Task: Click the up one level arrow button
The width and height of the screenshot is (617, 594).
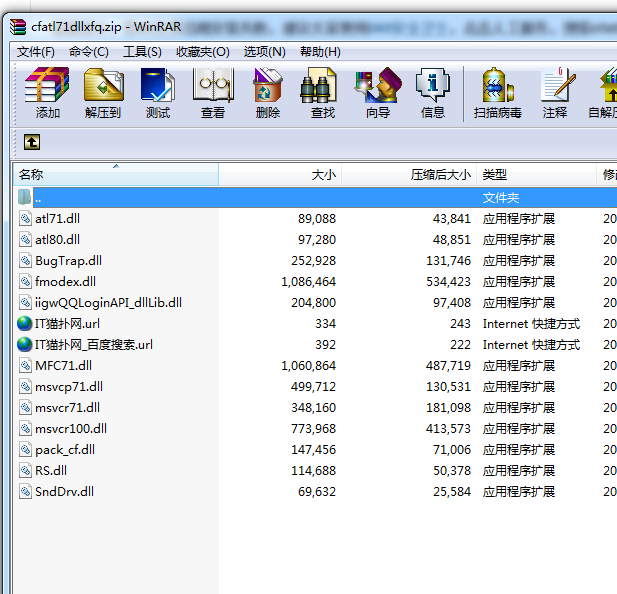Action: click(32, 142)
